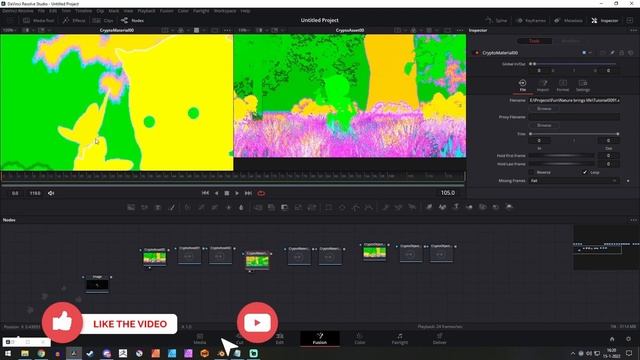Open left viewer zoom percentage dropdown
Screen dimensions: 640x360
(9, 30)
